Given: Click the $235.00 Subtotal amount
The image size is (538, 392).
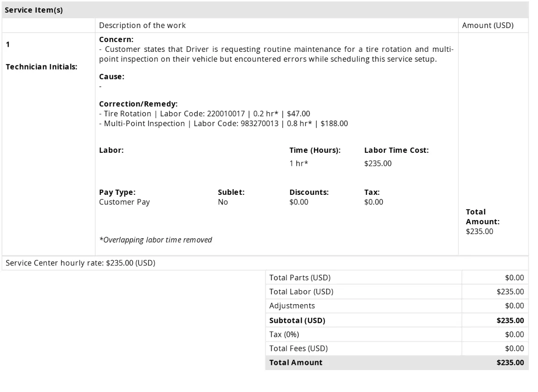Looking at the screenshot, I should point(510,321).
